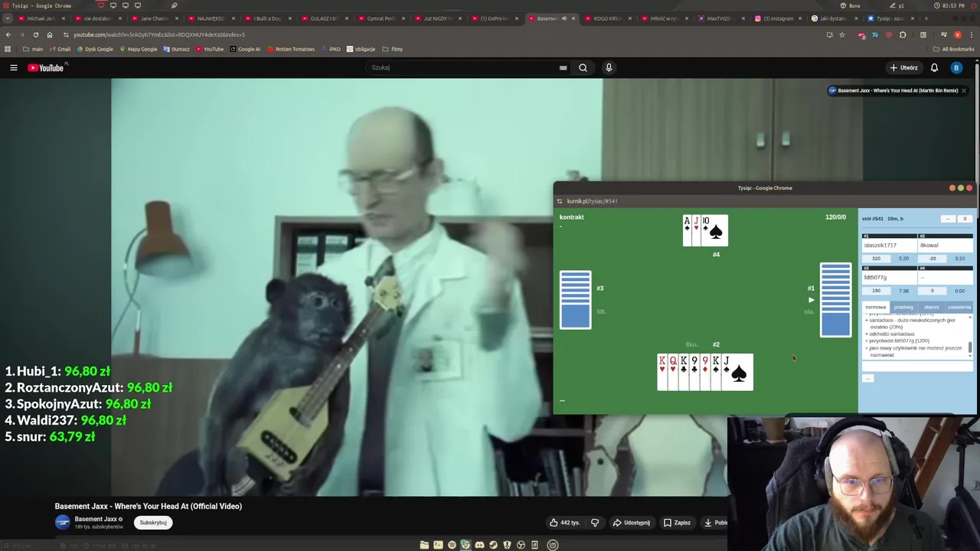Click the Utwórz create button
Screen dimensions: 980x551
[904, 67]
